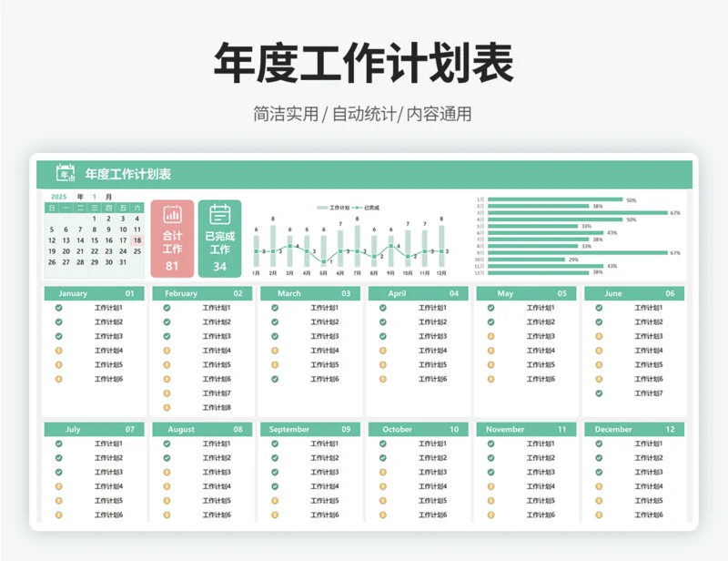Viewport: 728px width, 561px height.
Task: Click the calendar icon on 已完成工作 card
Action: pyautogui.click(x=219, y=214)
